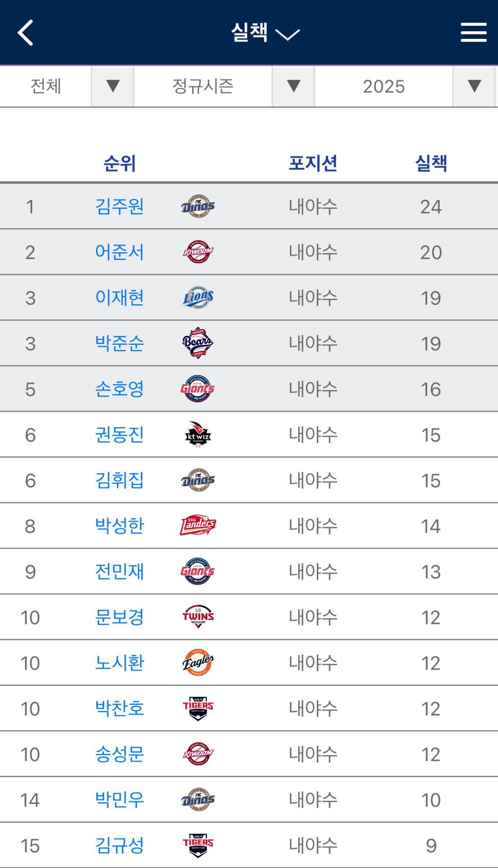Viewport: 498px width, 868px height.
Task: Tap the Samsung Lions team logo
Action: [x=198, y=298]
